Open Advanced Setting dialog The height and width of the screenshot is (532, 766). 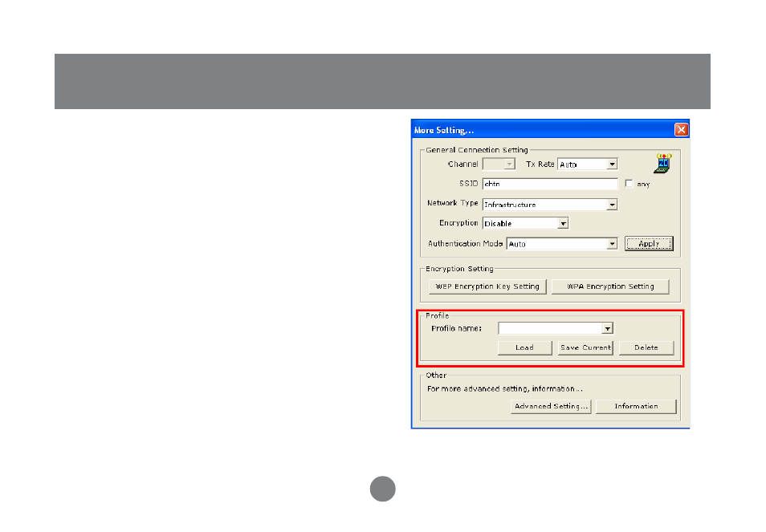pos(551,406)
